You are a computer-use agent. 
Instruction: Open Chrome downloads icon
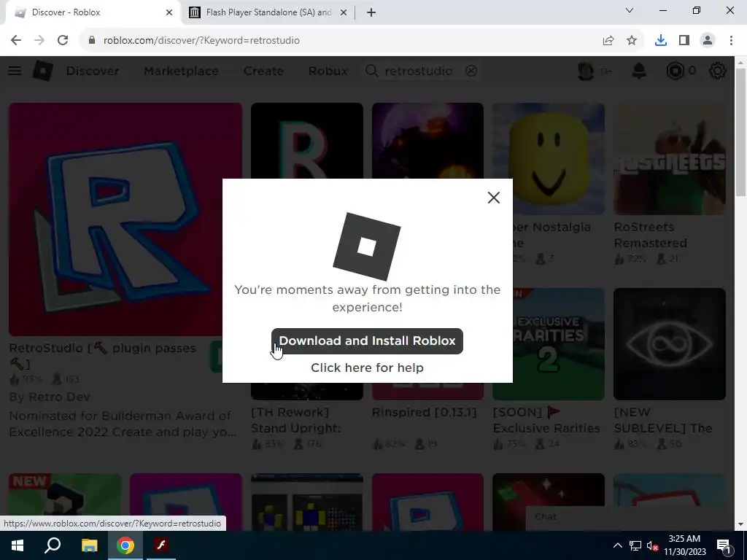[x=661, y=41]
